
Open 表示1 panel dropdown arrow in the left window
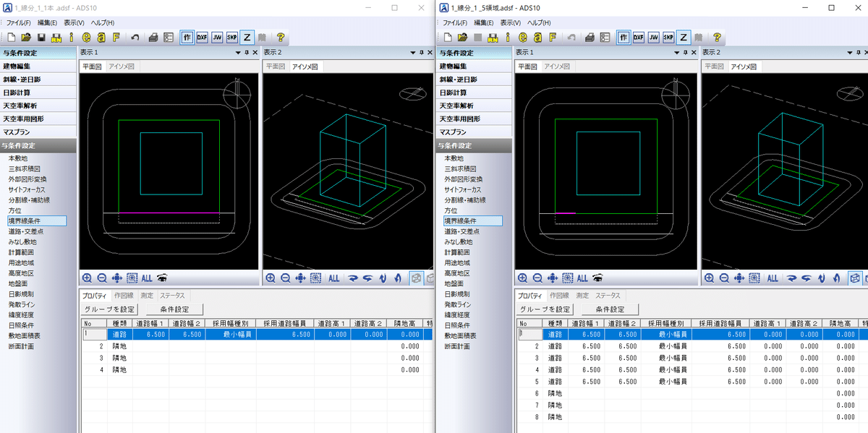coord(238,53)
